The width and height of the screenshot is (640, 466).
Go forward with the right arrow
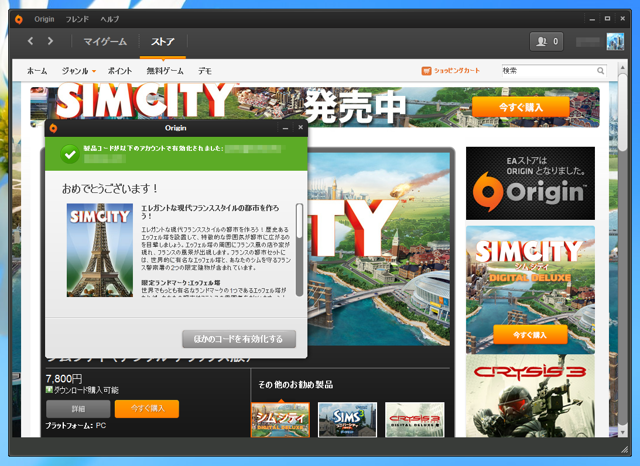point(50,41)
